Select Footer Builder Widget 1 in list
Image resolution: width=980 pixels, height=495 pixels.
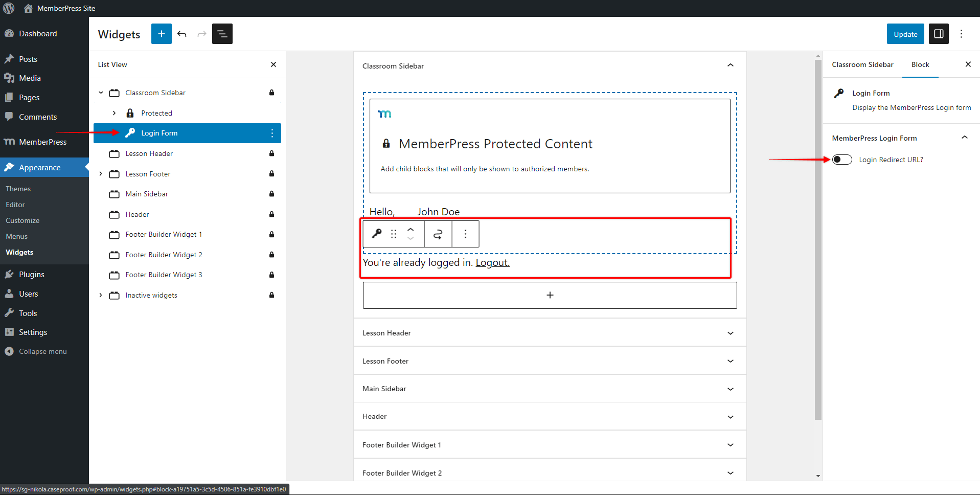[164, 234]
